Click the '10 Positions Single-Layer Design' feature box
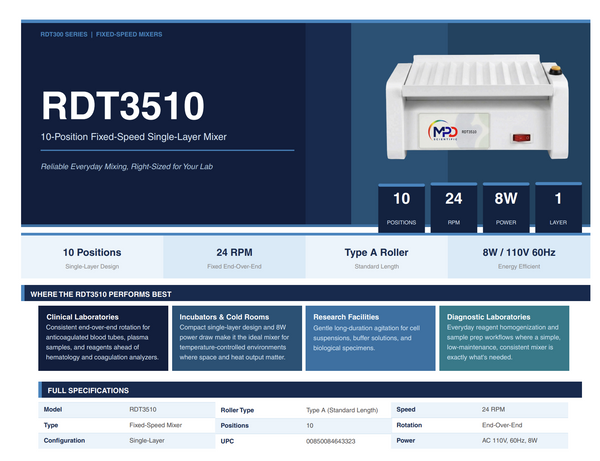 point(92,257)
